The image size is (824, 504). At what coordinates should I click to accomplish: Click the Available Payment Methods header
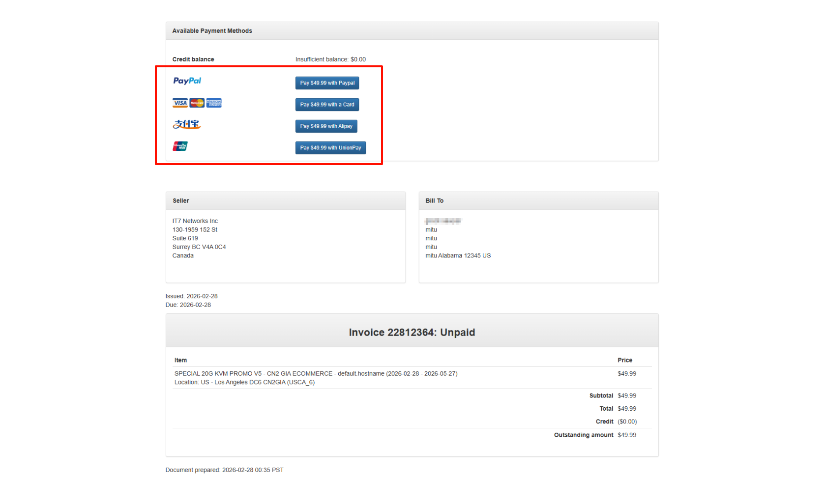212,31
